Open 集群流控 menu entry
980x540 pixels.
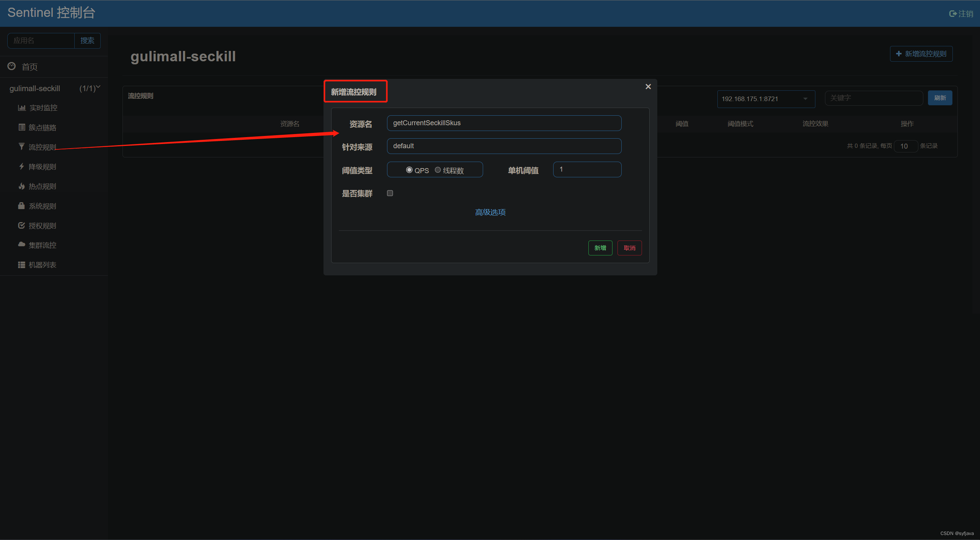pos(42,245)
